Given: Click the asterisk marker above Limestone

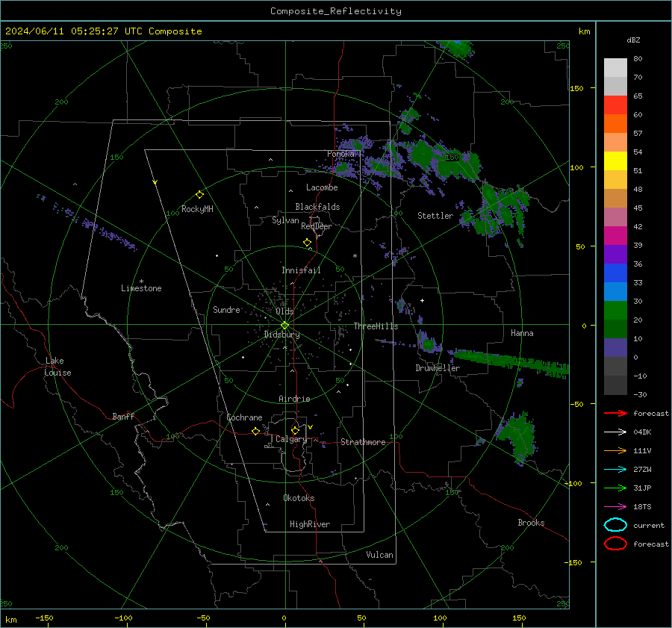Looking at the screenshot, I should coord(141,282).
